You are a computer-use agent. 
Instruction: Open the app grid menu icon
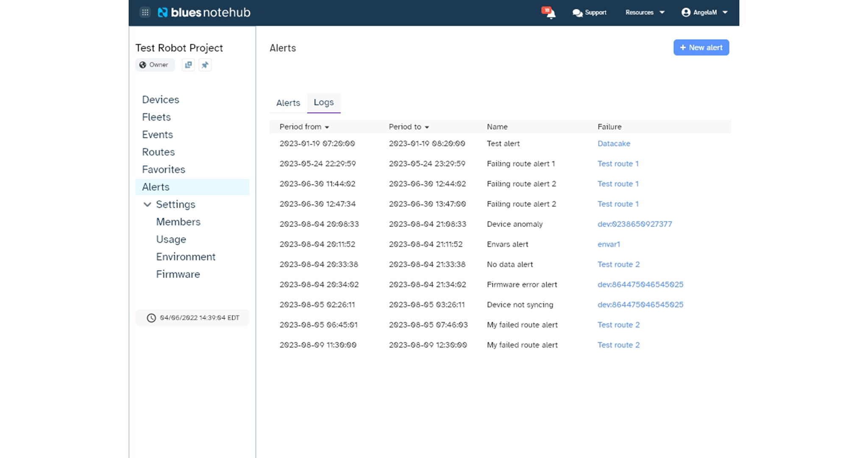point(145,12)
